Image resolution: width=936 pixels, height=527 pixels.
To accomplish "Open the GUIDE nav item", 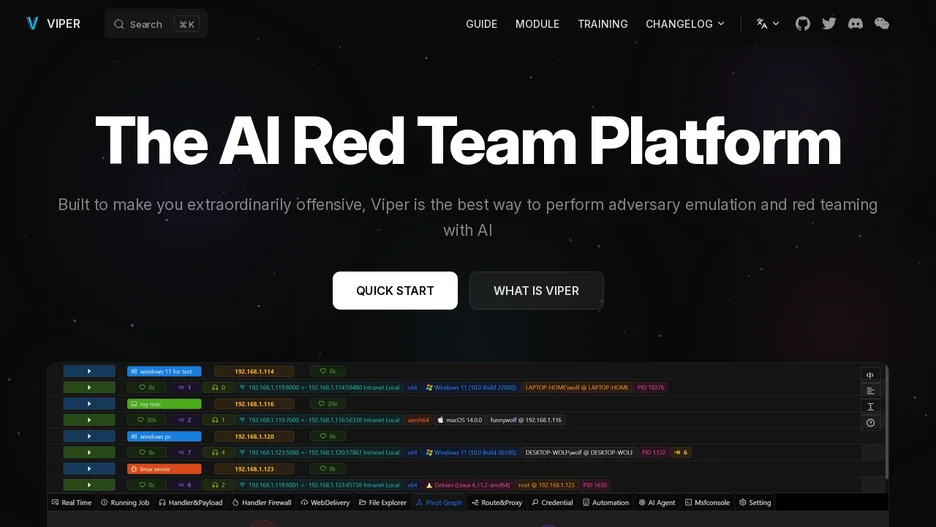I will tap(481, 24).
